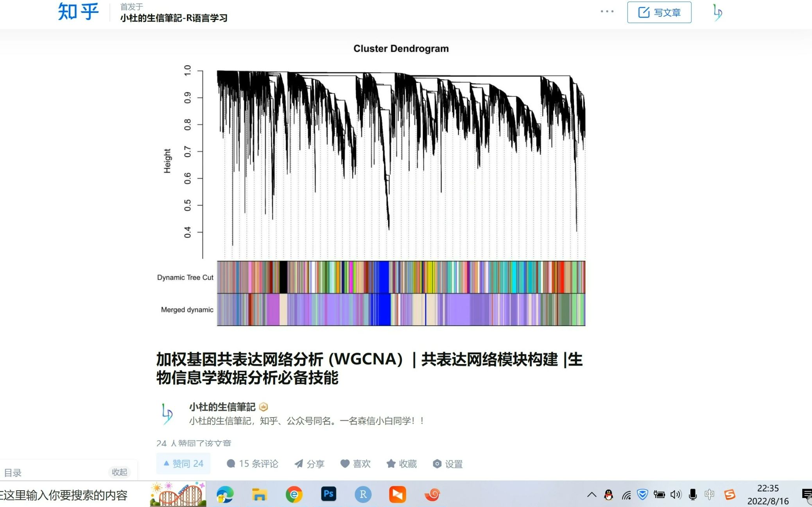Expand the hidden system tray icons arrow

(592, 495)
